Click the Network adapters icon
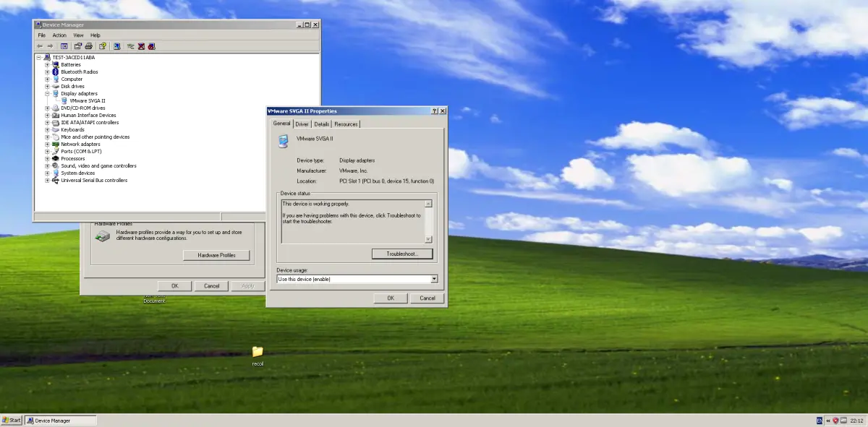868x427 pixels. pyautogui.click(x=56, y=144)
